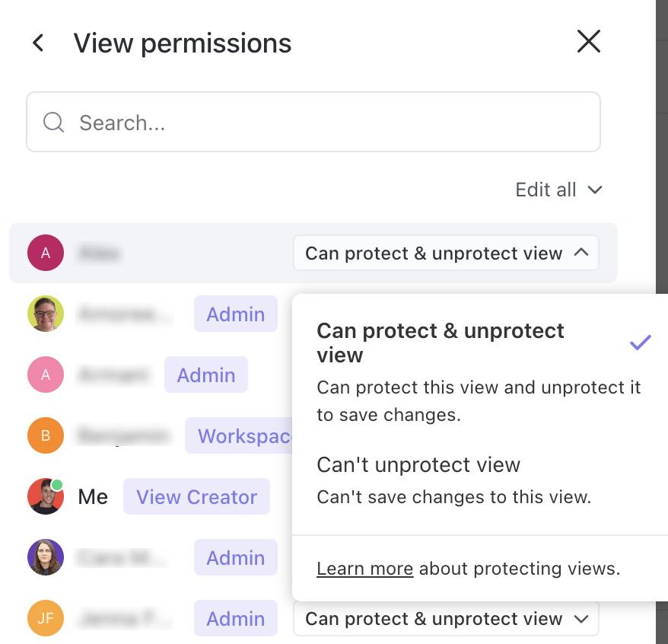Click your own avatar labeled Me

coord(45,496)
